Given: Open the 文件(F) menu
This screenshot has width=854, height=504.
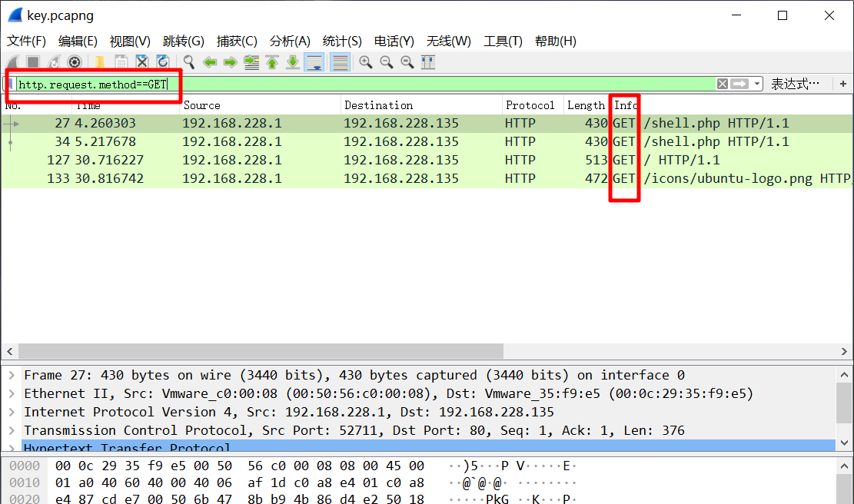Looking at the screenshot, I should (x=26, y=41).
